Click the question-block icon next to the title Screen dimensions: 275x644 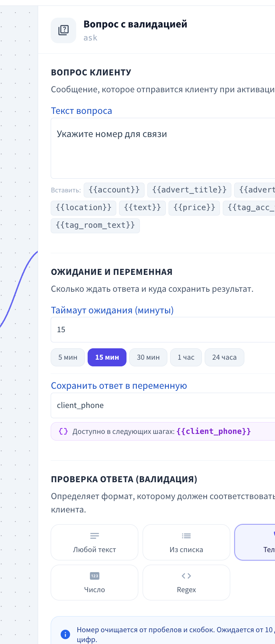[x=63, y=30]
